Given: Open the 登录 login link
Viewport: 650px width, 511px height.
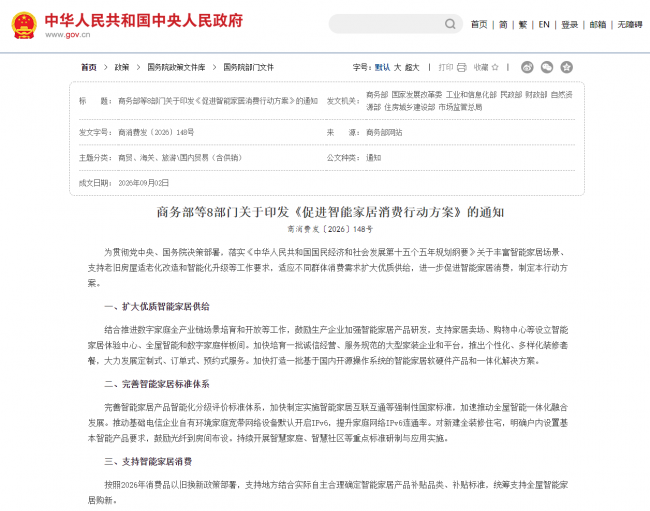Looking at the screenshot, I should [x=570, y=25].
